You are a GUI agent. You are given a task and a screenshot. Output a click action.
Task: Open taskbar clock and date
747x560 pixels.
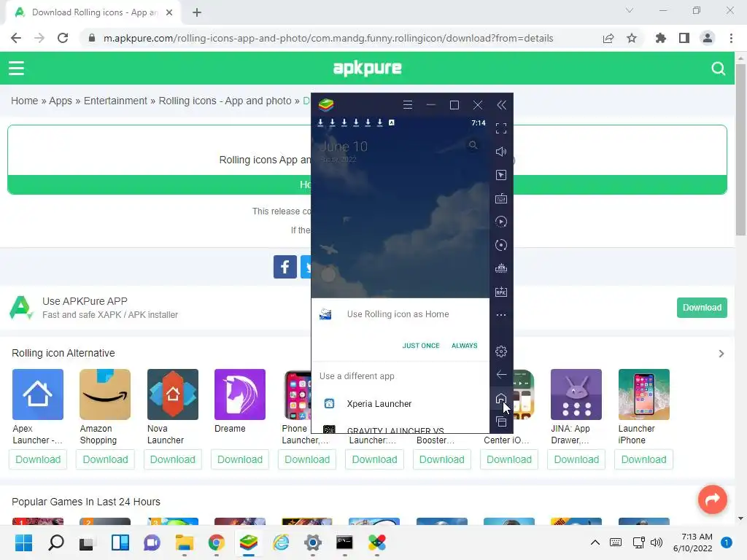[693, 542]
